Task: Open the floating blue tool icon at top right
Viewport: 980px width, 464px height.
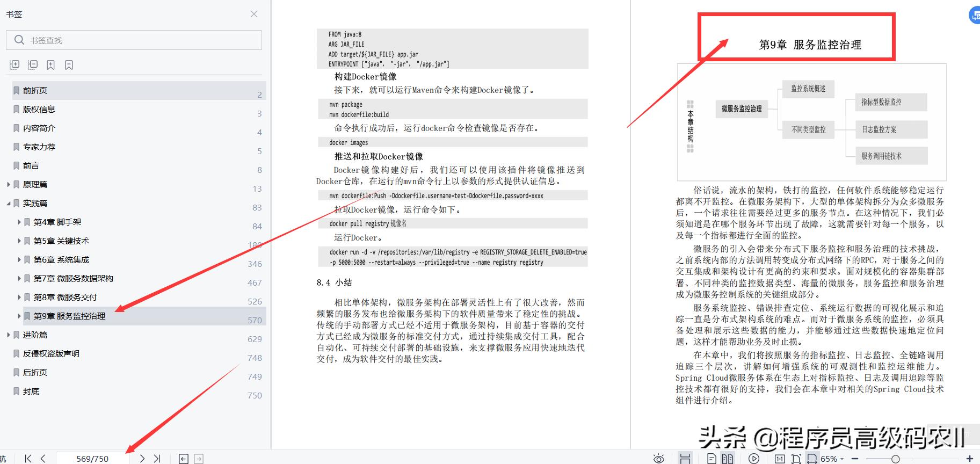Action: pyautogui.click(x=975, y=15)
